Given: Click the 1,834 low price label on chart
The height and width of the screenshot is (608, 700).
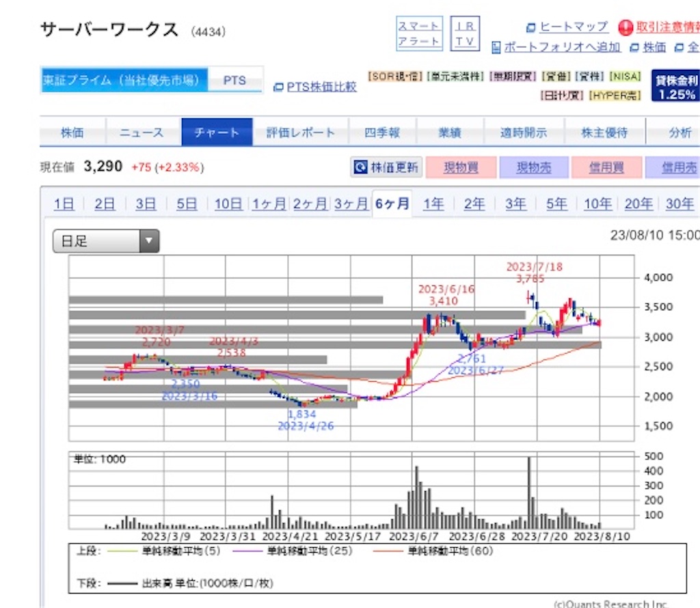Looking at the screenshot, I should (302, 414).
